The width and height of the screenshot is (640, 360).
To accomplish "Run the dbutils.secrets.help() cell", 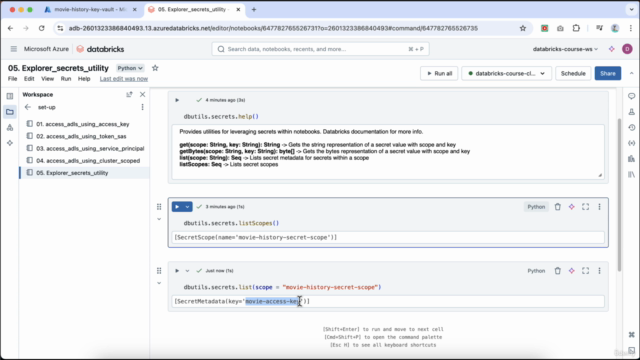I will 177,100.
